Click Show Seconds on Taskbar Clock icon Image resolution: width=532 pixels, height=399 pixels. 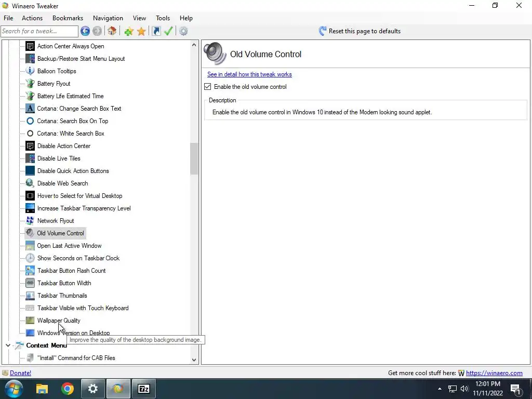point(30,258)
